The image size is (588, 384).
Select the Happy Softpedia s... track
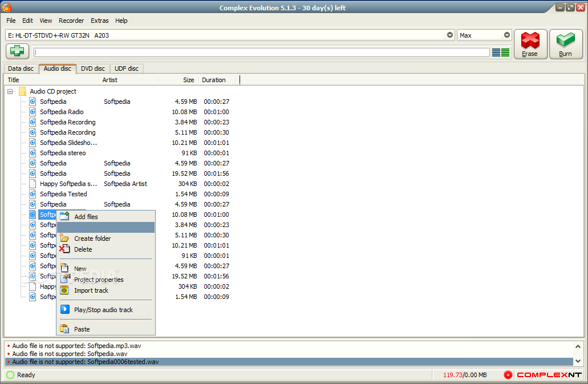click(68, 184)
